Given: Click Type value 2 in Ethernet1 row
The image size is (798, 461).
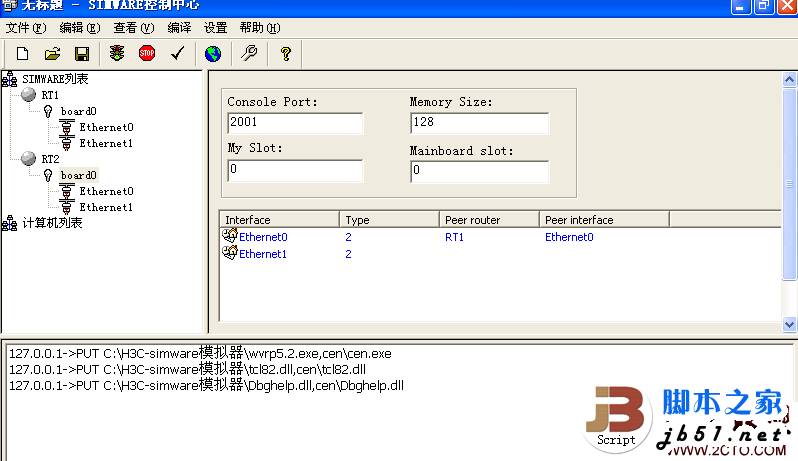Looking at the screenshot, I should coord(348,254).
